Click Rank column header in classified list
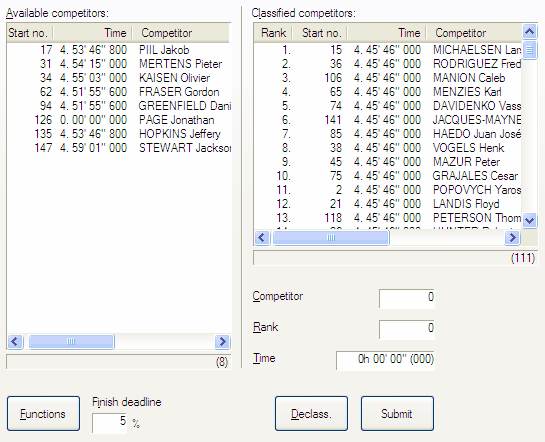 [x=273, y=33]
